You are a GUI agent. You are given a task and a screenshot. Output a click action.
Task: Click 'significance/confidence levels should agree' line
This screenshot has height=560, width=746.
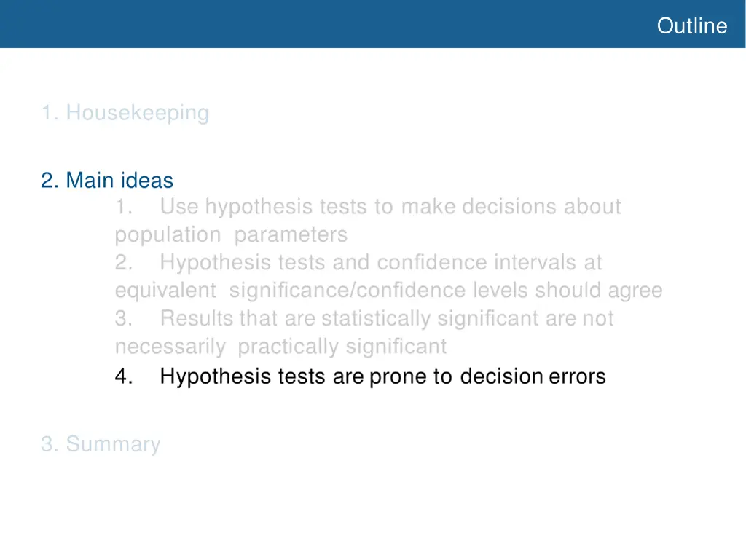[446, 291]
